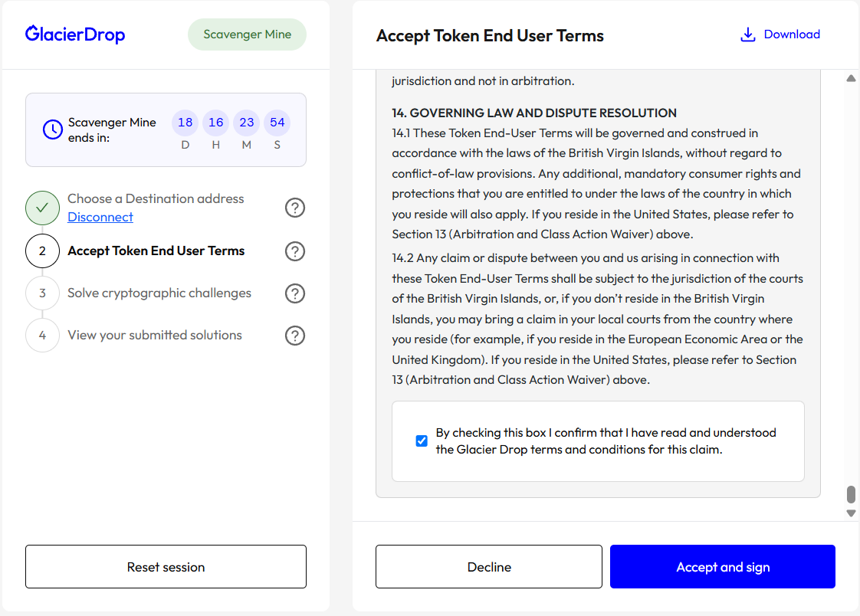Screen dimensions: 860x616
Task: Open help for Solve cryptographic challenges
Action: pyautogui.click(x=294, y=293)
